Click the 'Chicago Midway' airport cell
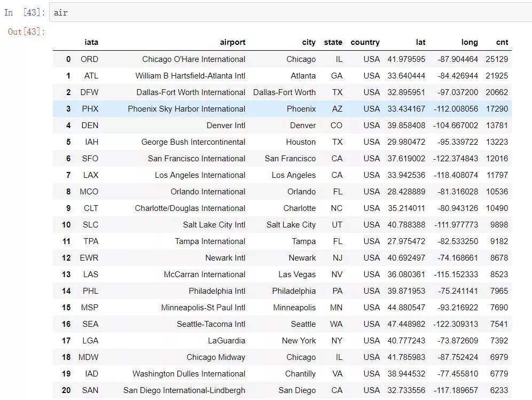The height and width of the screenshot is (400, 532). (x=216, y=357)
